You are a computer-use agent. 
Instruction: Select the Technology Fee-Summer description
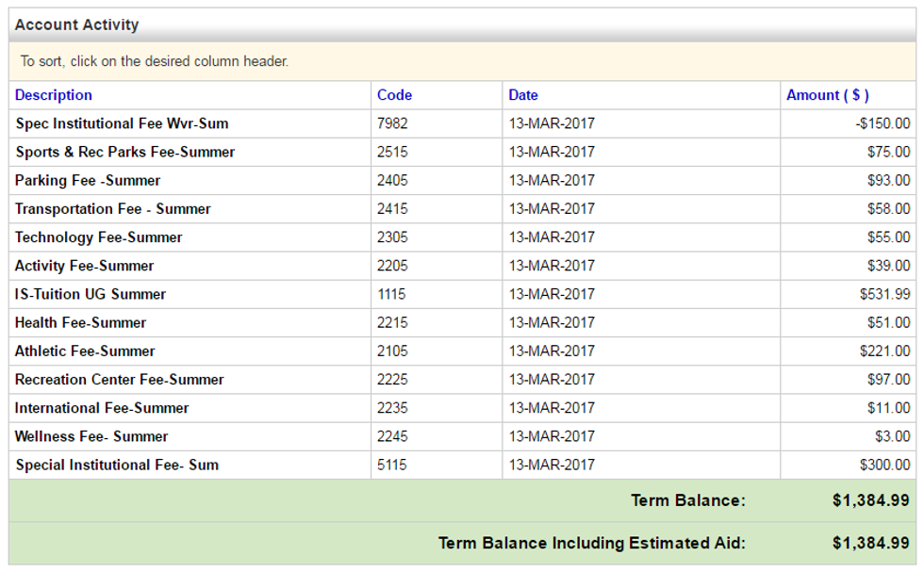tap(99, 237)
